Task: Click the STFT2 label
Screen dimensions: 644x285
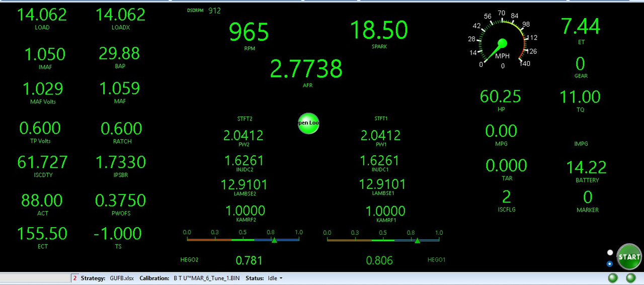Action: 245,119
